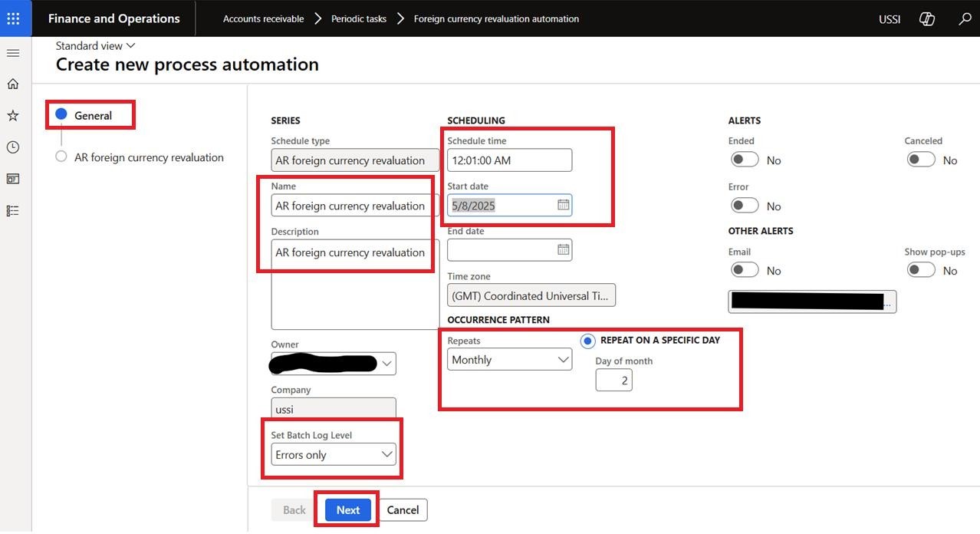Open the search magnifier icon

(x=965, y=19)
